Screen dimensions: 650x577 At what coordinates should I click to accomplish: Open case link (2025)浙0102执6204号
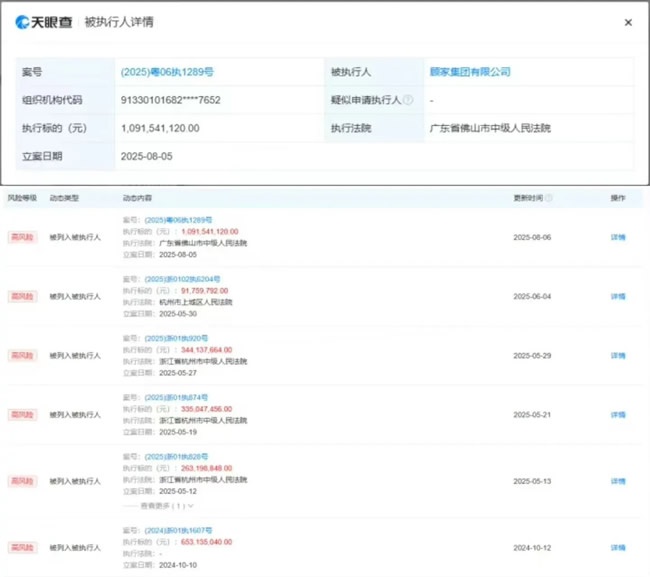pos(182,279)
